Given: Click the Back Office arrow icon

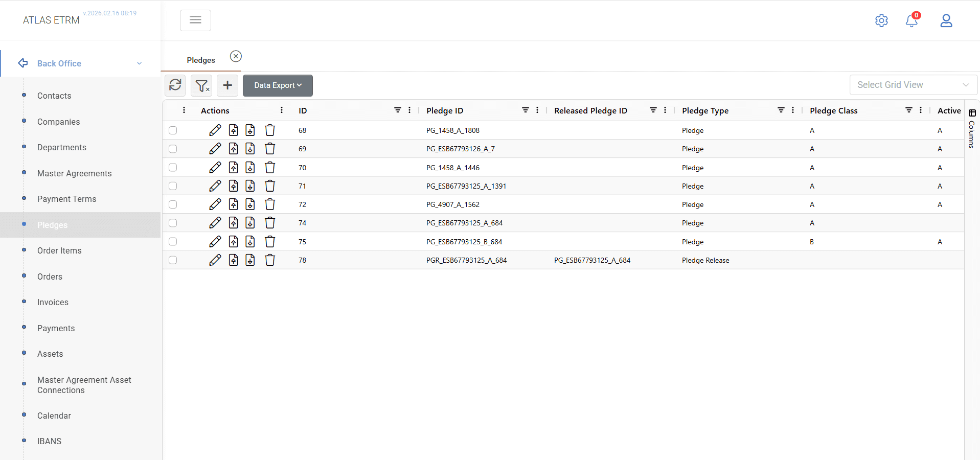Looking at the screenshot, I should click(23, 63).
